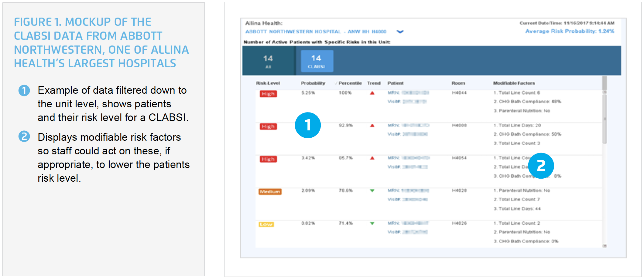Image resolution: width=644 pixels, height=279 pixels.
Task: Click the Room column header
Action: point(458,83)
